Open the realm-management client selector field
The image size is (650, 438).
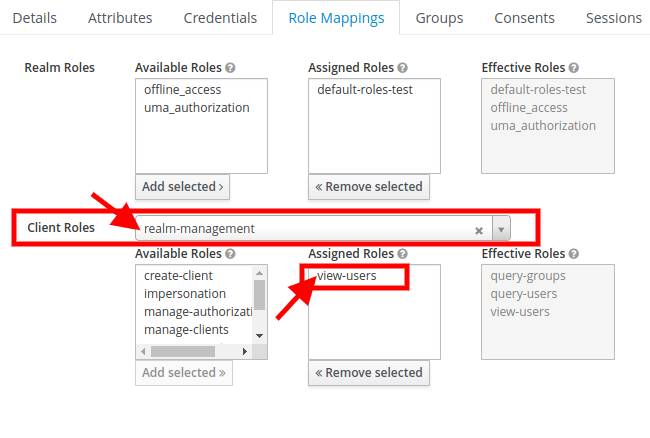click(x=300, y=229)
